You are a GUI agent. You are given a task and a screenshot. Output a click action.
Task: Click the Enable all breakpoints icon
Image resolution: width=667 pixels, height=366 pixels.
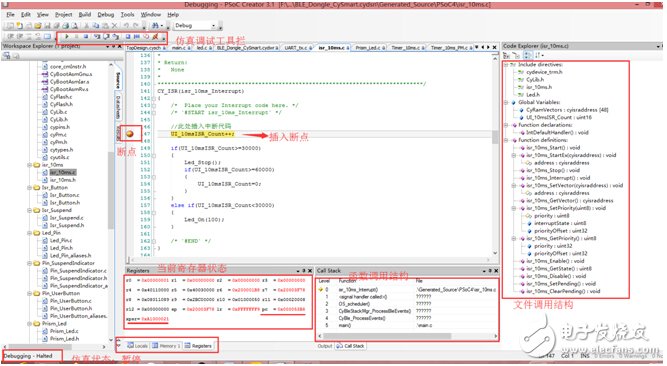146,37
